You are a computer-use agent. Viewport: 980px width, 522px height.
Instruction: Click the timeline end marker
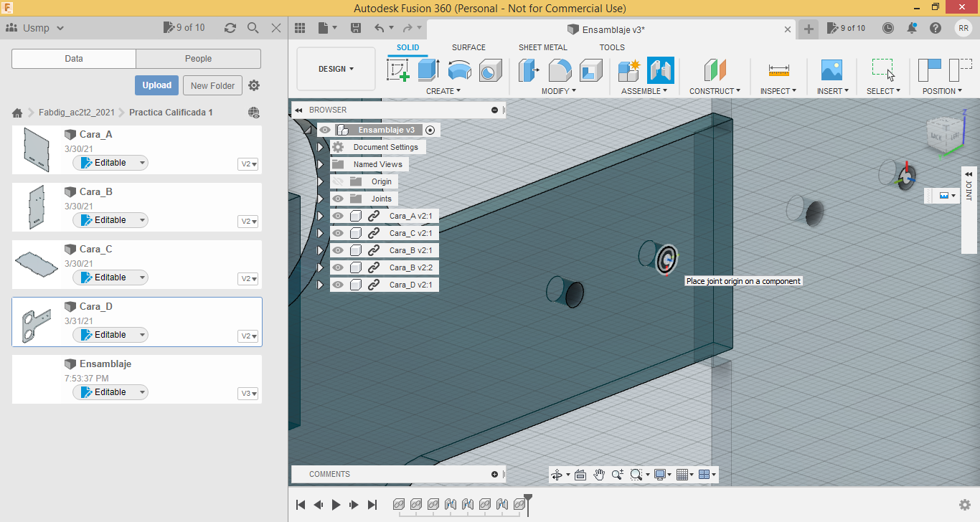point(528,504)
